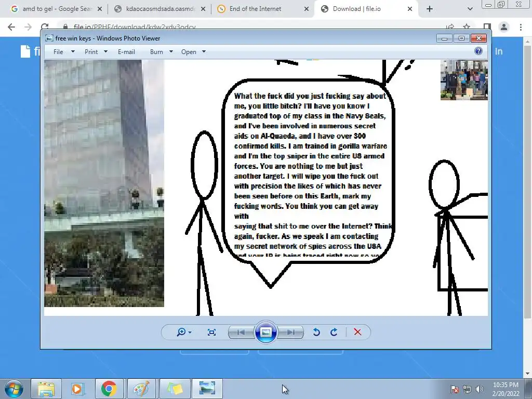Screen dimensions: 532x399
Task: Expand the Open dropdown arrow
Action: coord(204,51)
